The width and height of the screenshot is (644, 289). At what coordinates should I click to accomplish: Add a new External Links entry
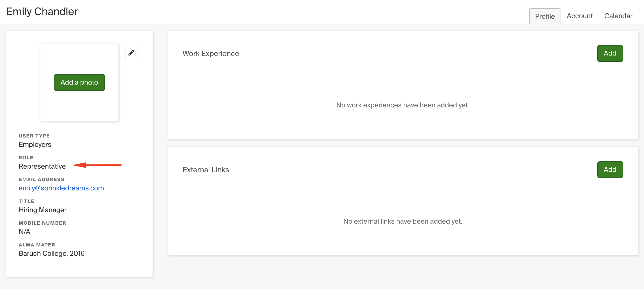click(x=610, y=170)
